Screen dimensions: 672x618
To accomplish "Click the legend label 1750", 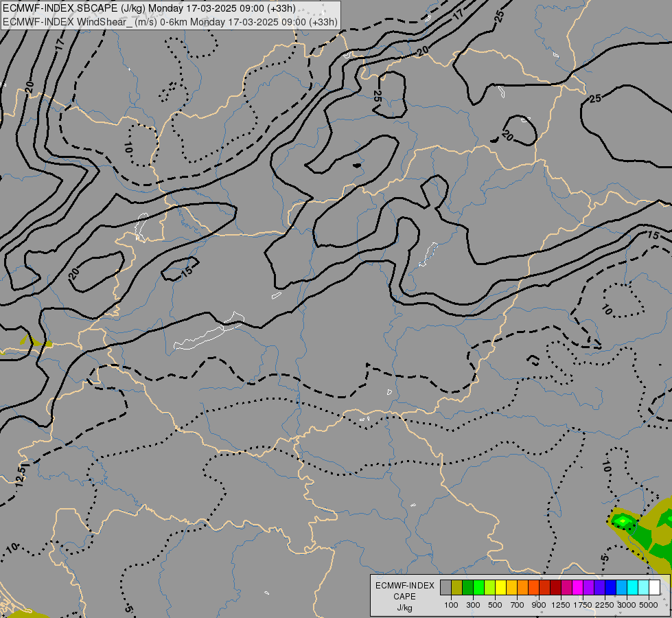I will point(583,605).
